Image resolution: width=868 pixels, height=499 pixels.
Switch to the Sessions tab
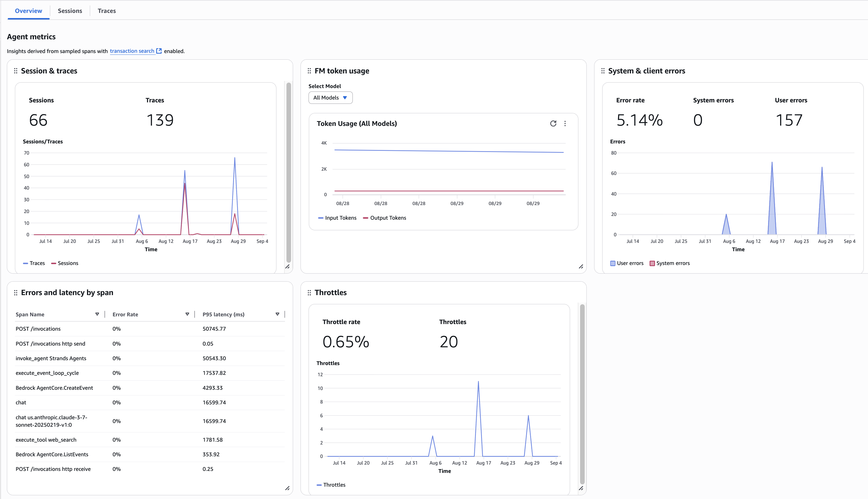[70, 11]
